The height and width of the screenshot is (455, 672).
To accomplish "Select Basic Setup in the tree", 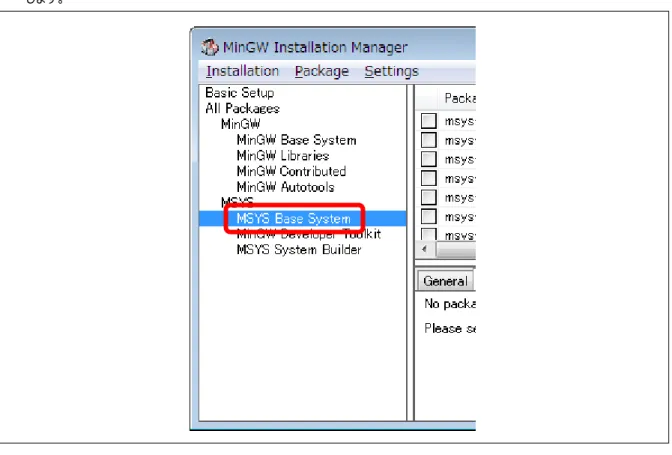I will pyautogui.click(x=240, y=93).
